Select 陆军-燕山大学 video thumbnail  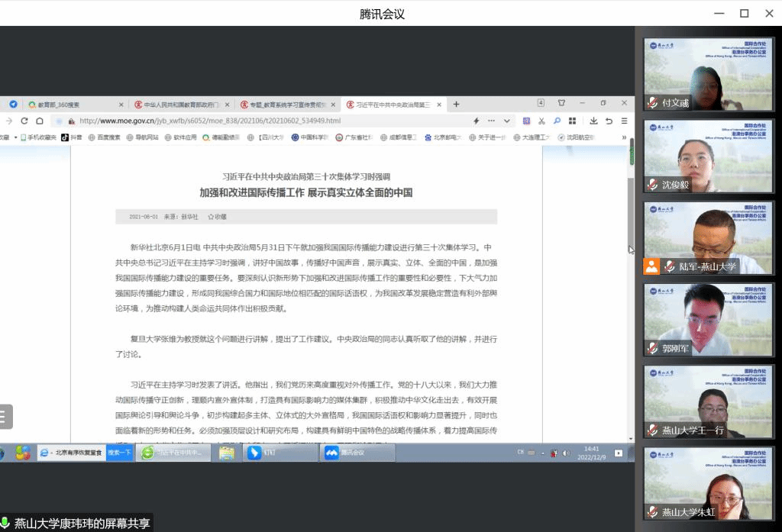tap(708, 238)
